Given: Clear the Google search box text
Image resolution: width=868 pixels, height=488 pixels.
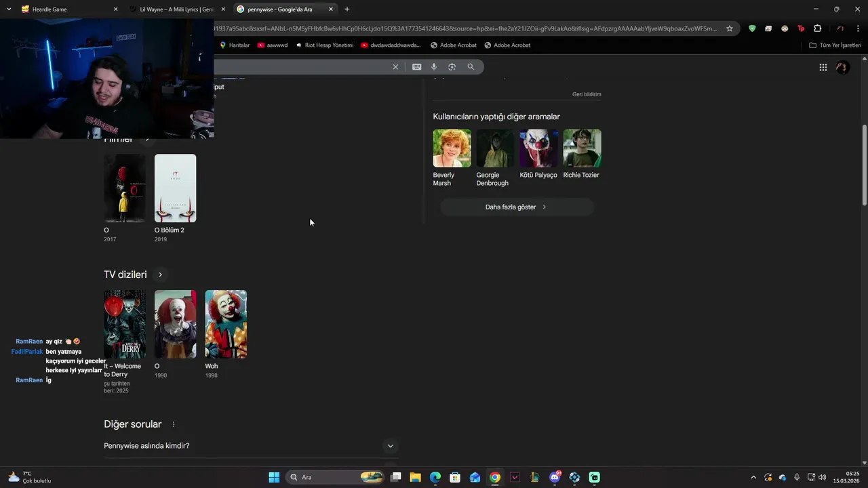Looking at the screenshot, I should click(395, 67).
